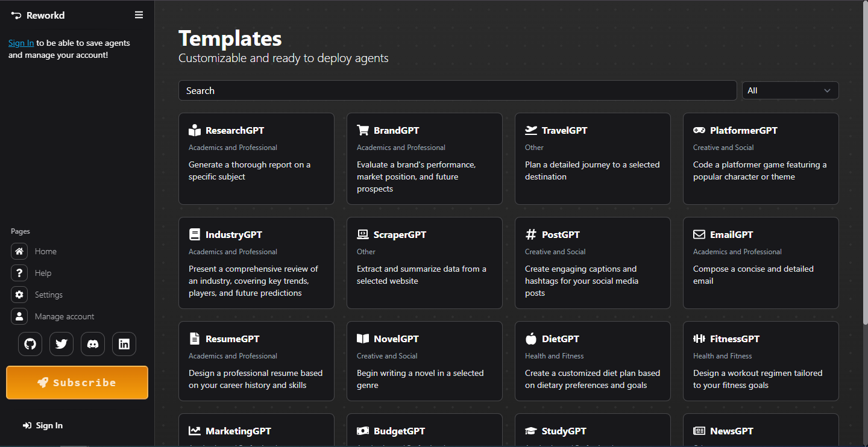Click 'Generate a thorough report' description text
The width and height of the screenshot is (868, 447).
(250, 170)
